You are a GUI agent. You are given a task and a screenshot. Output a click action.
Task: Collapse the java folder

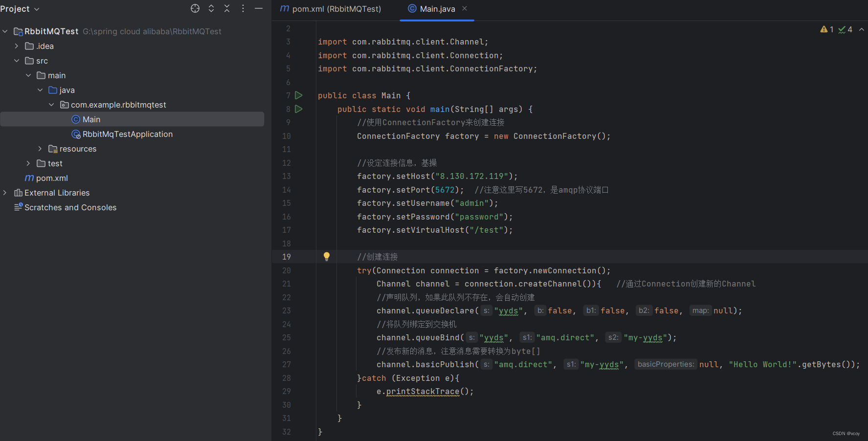40,90
